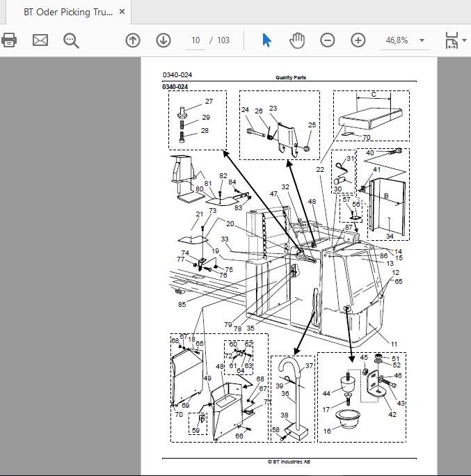Click the total page count 103
The image size is (471, 476).
coord(223,40)
